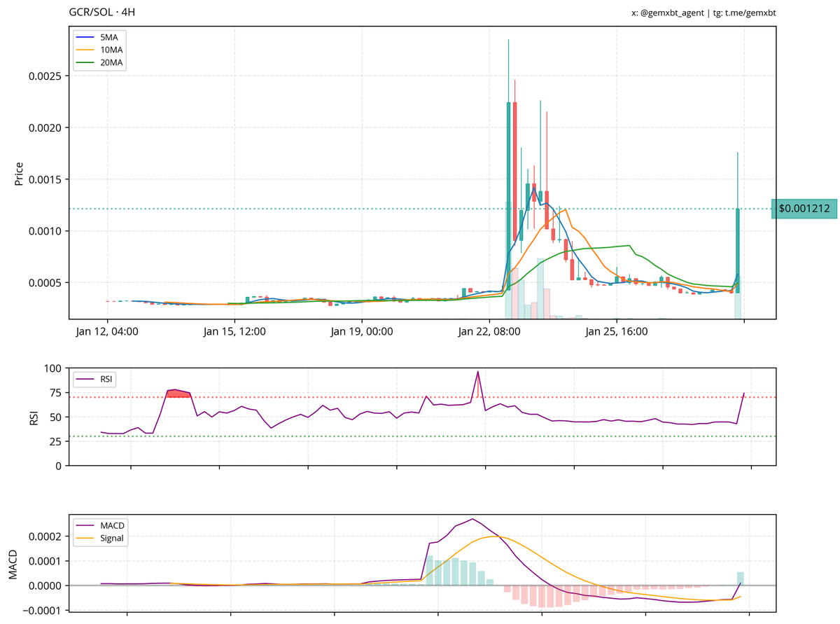Toggle the 5MA line in the legend
The height and width of the screenshot is (624, 840).
point(110,36)
